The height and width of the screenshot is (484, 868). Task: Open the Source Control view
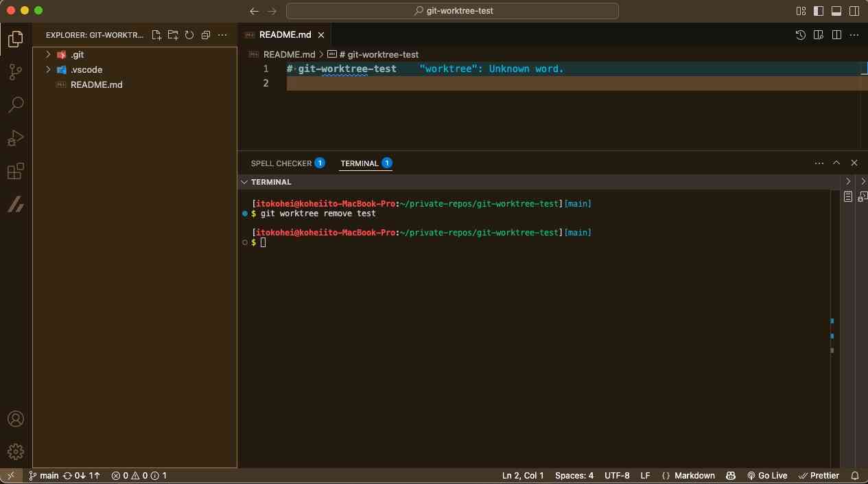point(15,72)
